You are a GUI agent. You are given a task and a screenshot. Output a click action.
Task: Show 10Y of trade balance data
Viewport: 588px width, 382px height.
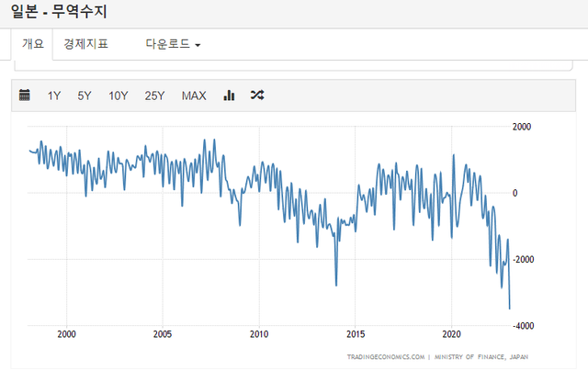coord(118,95)
